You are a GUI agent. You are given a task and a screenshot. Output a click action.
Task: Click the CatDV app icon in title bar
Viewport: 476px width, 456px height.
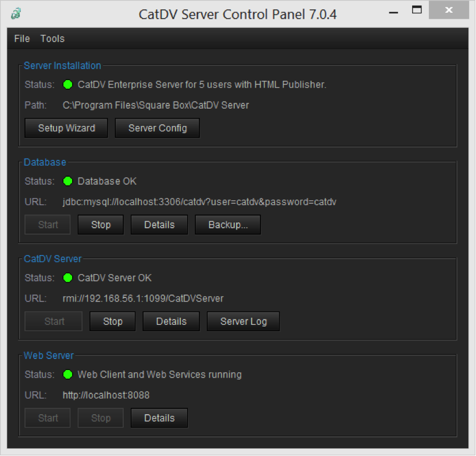(16, 13)
